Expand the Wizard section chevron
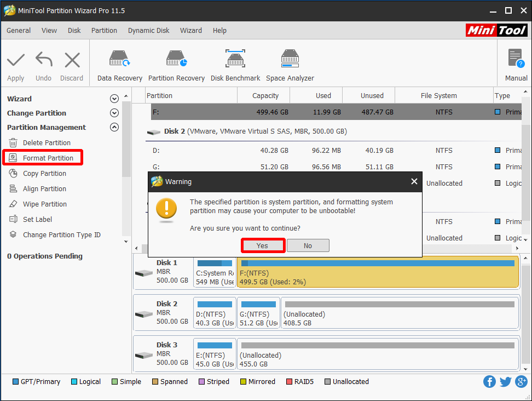532x401 pixels. (x=114, y=99)
